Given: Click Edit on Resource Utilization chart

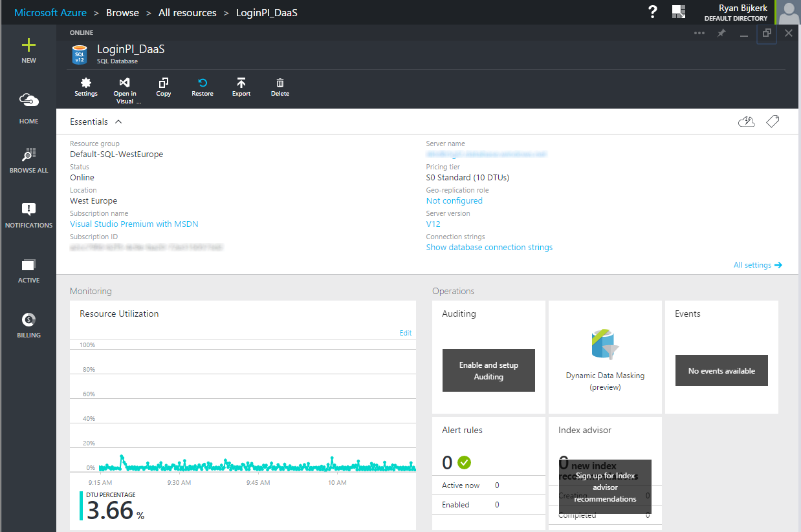Looking at the screenshot, I should (x=406, y=334).
